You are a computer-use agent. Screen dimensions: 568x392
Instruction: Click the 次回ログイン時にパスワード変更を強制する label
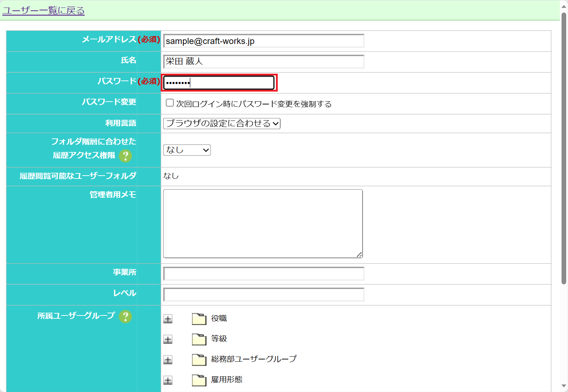(x=254, y=104)
